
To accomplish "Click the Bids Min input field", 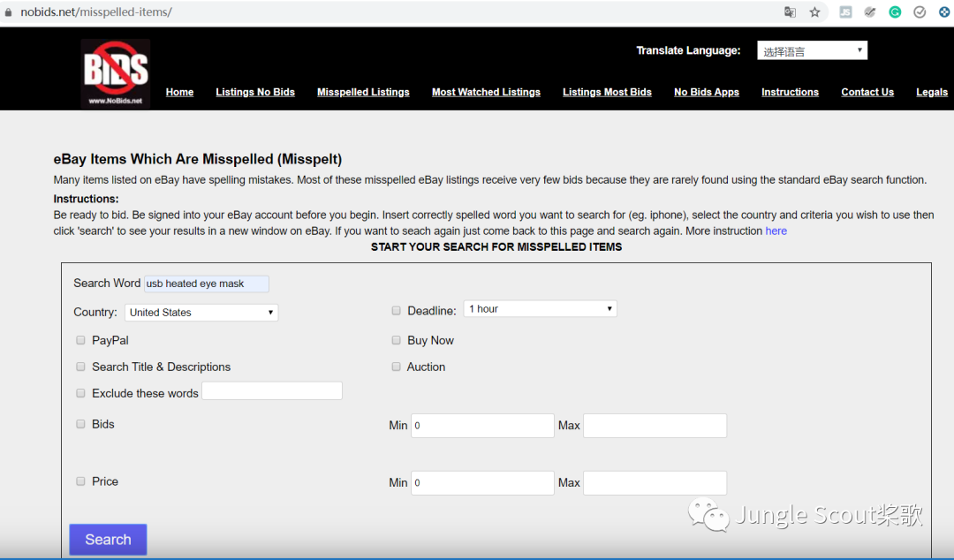I will [482, 426].
